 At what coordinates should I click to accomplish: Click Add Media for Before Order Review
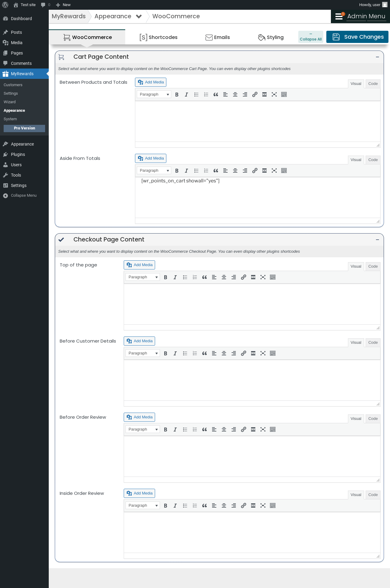click(139, 417)
